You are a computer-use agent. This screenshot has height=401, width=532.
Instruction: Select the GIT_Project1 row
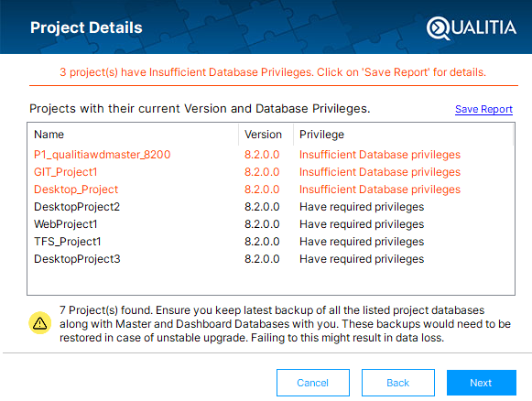pos(271,172)
